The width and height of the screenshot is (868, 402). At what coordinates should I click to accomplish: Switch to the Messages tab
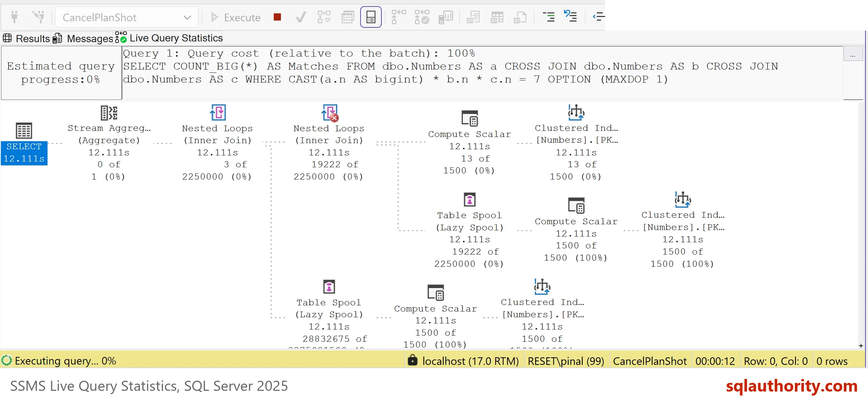(x=83, y=38)
